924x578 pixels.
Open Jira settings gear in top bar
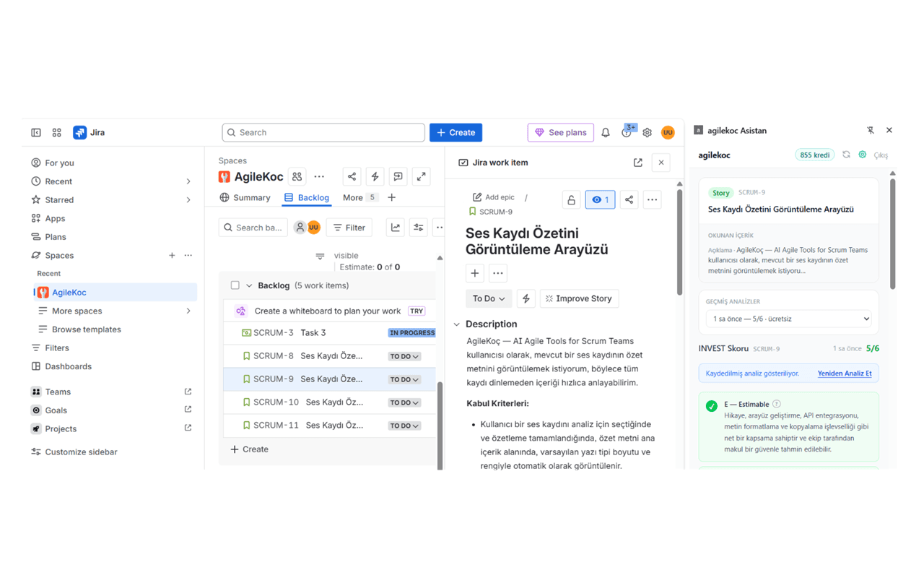648,133
